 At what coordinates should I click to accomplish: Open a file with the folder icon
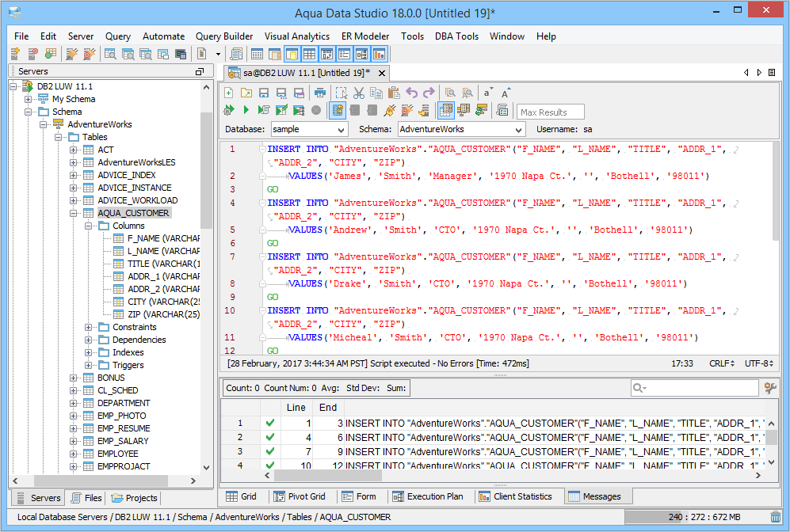point(246,93)
